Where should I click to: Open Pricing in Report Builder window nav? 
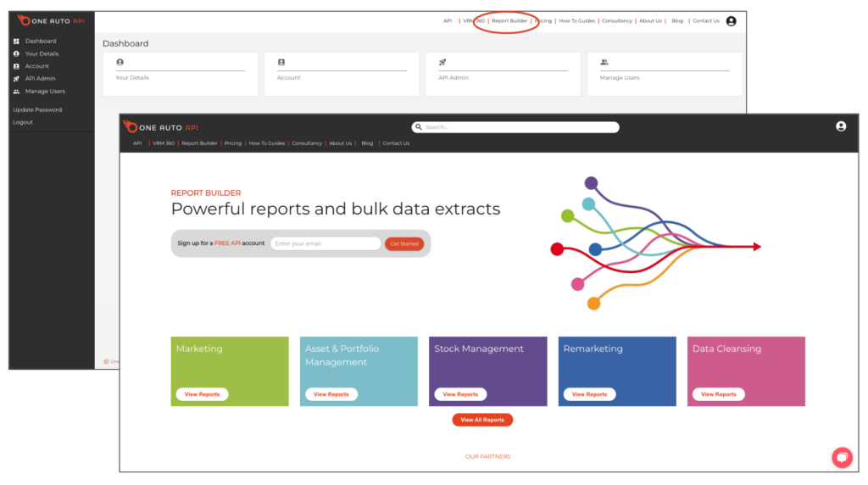coord(232,143)
